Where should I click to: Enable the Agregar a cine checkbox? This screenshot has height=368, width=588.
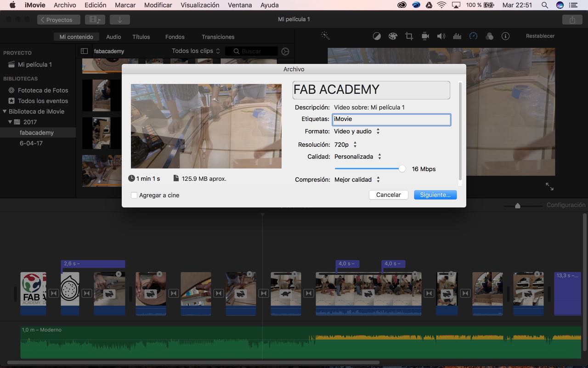(x=134, y=195)
